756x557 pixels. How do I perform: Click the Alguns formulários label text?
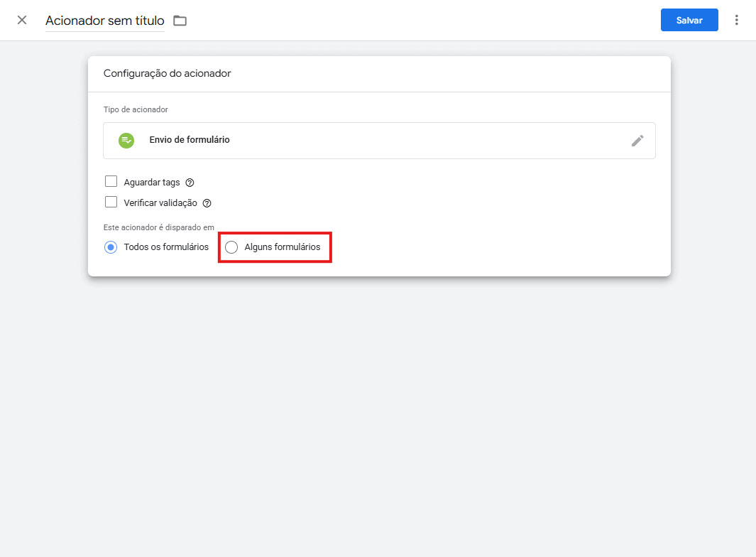(282, 247)
